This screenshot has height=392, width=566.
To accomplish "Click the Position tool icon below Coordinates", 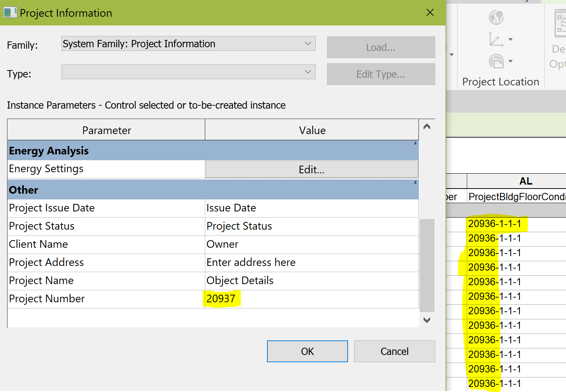I will pyautogui.click(x=497, y=61).
